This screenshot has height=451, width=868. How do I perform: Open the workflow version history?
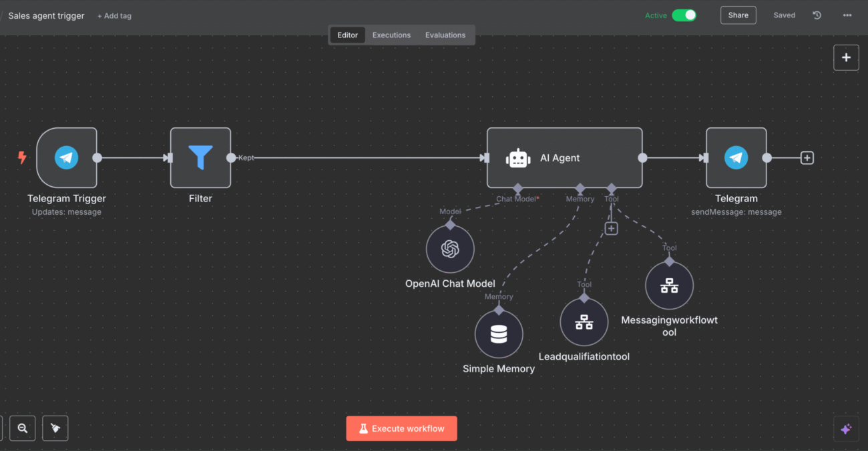pos(817,15)
